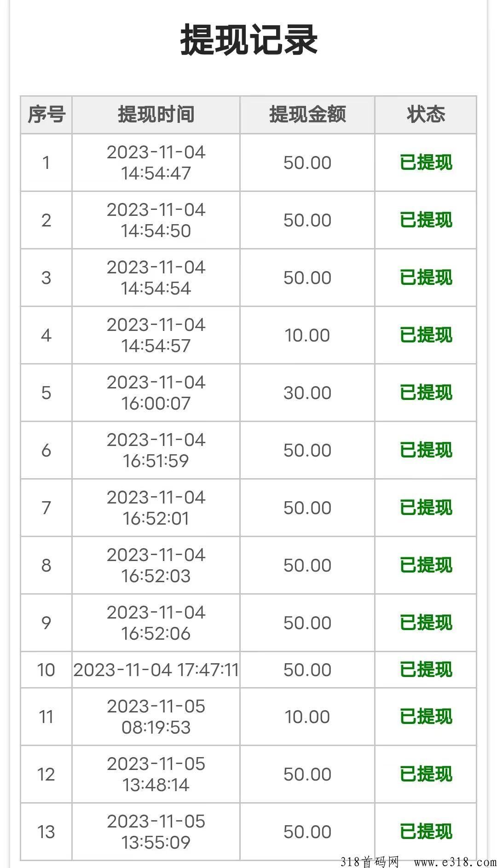Click the 提现金额 column header

coord(307,115)
